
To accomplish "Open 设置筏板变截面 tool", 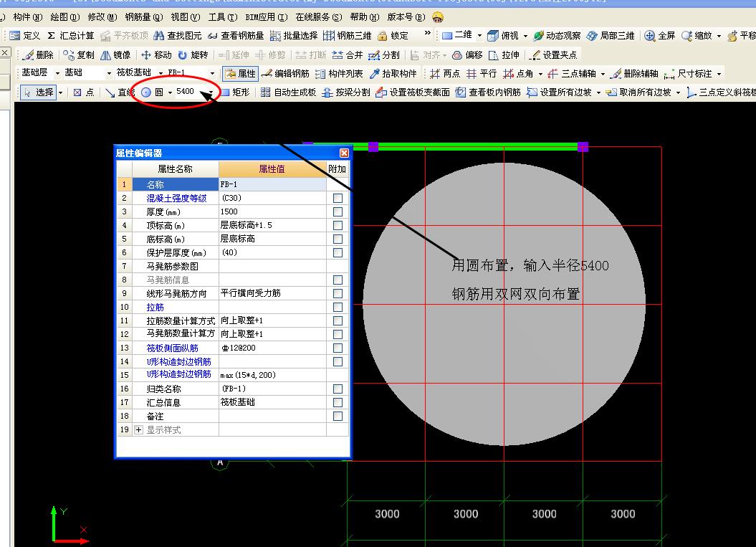I will click(x=413, y=92).
